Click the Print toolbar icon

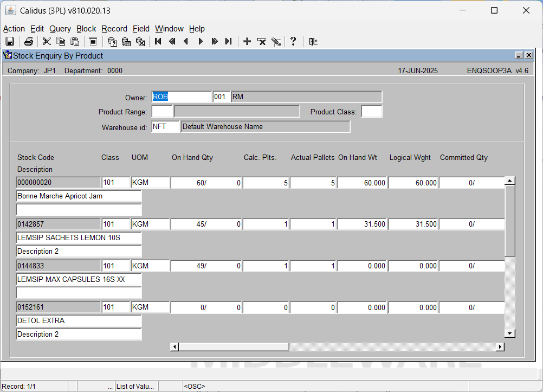pos(29,42)
